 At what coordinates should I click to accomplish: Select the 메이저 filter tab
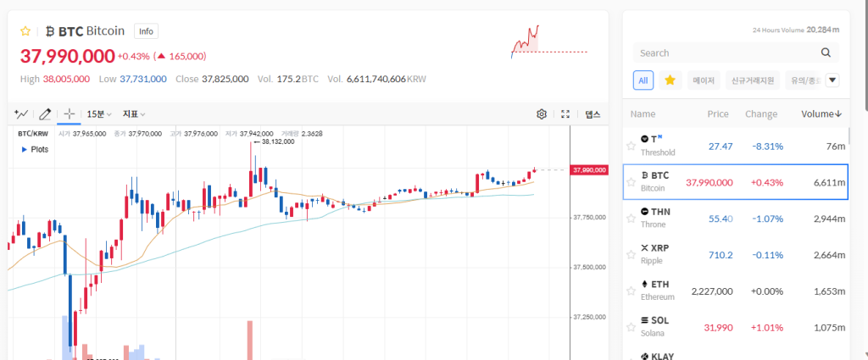pyautogui.click(x=704, y=80)
